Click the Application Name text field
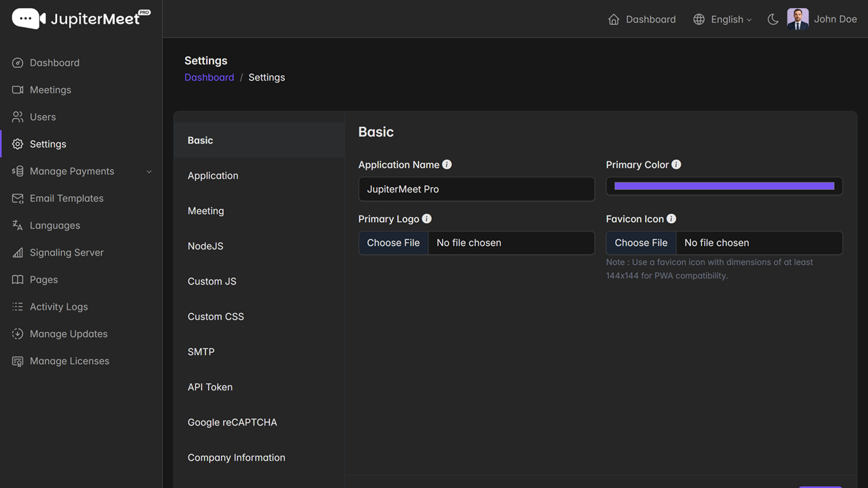The width and height of the screenshot is (868, 488). (x=476, y=189)
